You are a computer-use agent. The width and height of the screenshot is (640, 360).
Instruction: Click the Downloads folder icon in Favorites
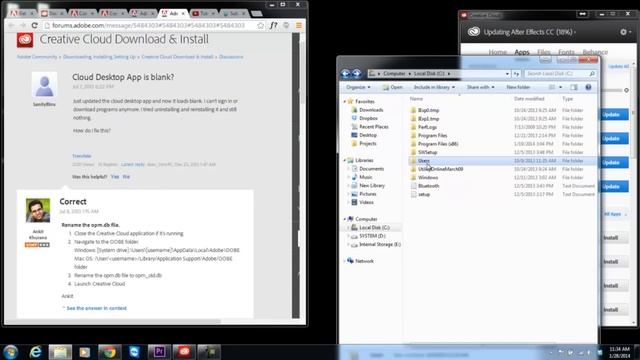tap(354, 110)
